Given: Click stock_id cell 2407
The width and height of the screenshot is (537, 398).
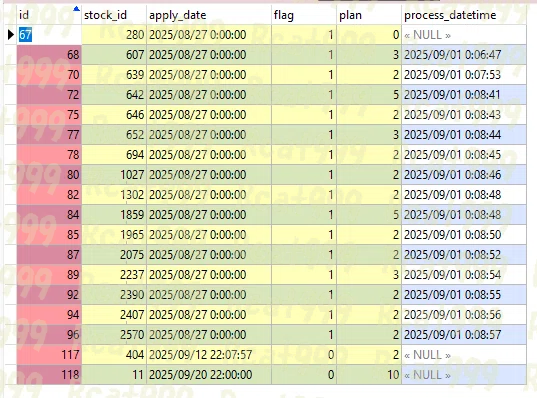Looking at the screenshot, I should point(114,314).
